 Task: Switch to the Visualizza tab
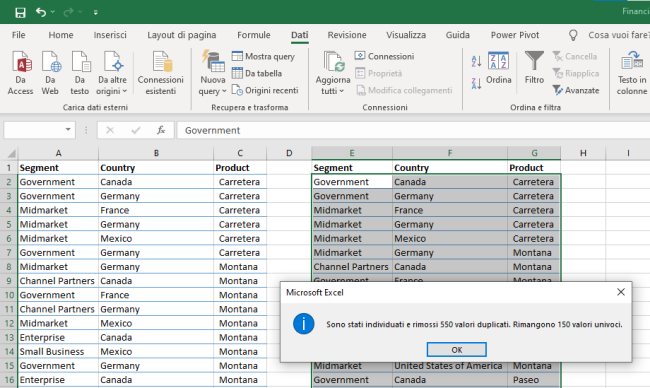pos(406,35)
